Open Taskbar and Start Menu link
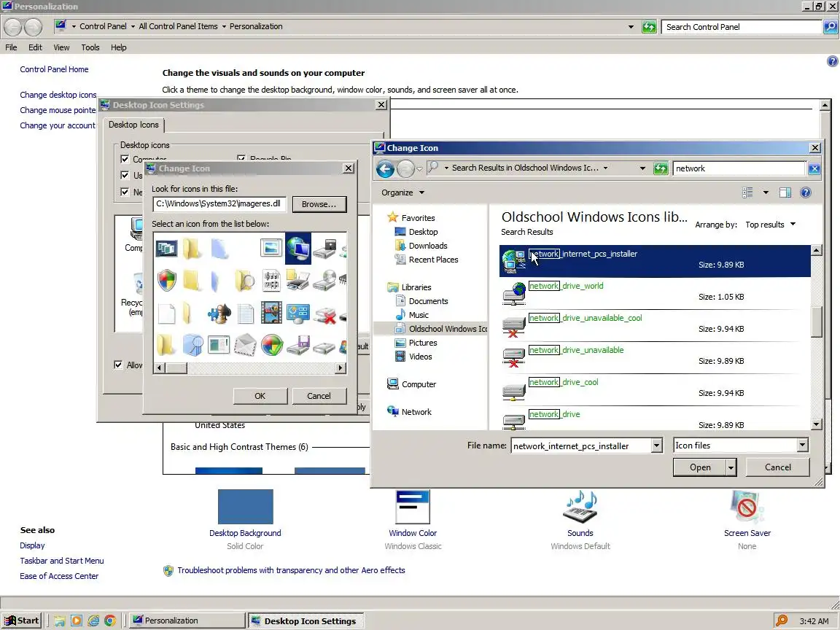 pos(62,561)
